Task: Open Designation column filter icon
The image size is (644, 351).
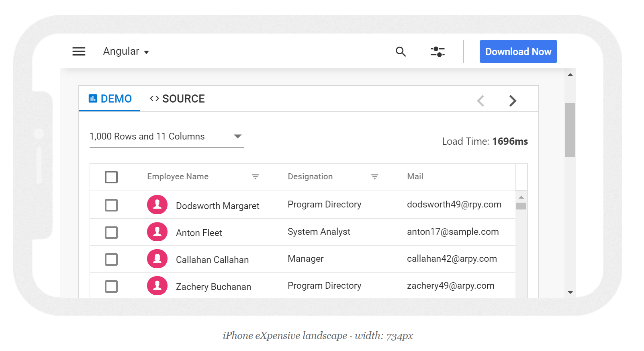Action: click(374, 177)
